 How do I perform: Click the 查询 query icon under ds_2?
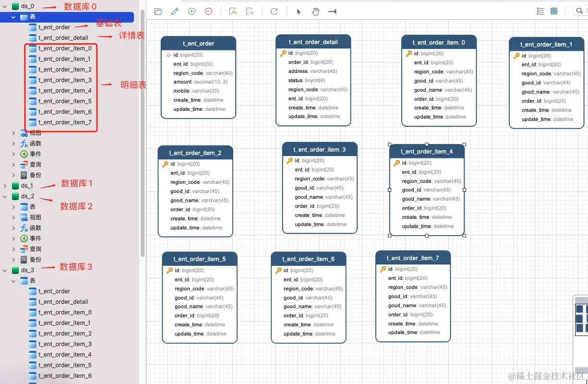(24, 249)
